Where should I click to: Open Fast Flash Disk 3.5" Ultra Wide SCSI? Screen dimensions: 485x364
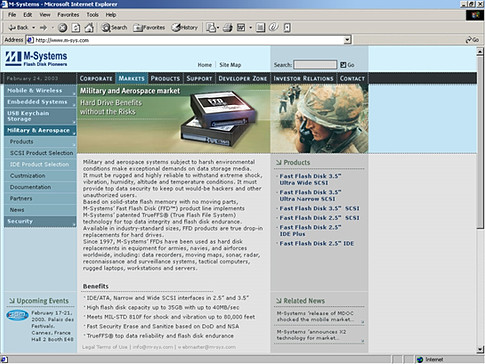310,179
